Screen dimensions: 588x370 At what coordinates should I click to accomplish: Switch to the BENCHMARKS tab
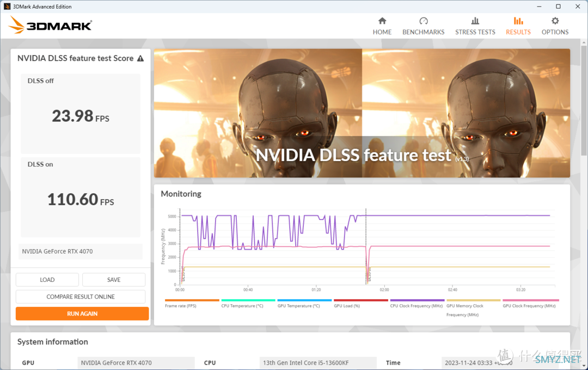point(424,26)
